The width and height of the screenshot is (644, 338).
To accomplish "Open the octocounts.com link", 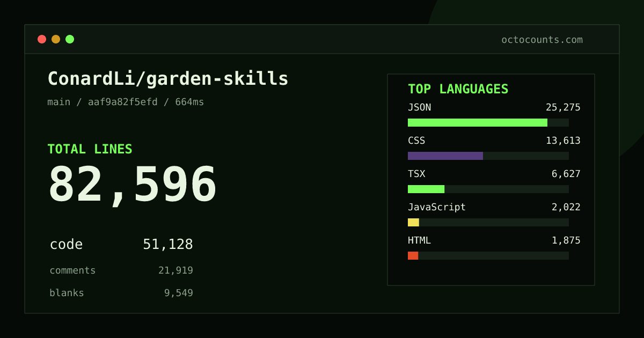I will coord(542,40).
